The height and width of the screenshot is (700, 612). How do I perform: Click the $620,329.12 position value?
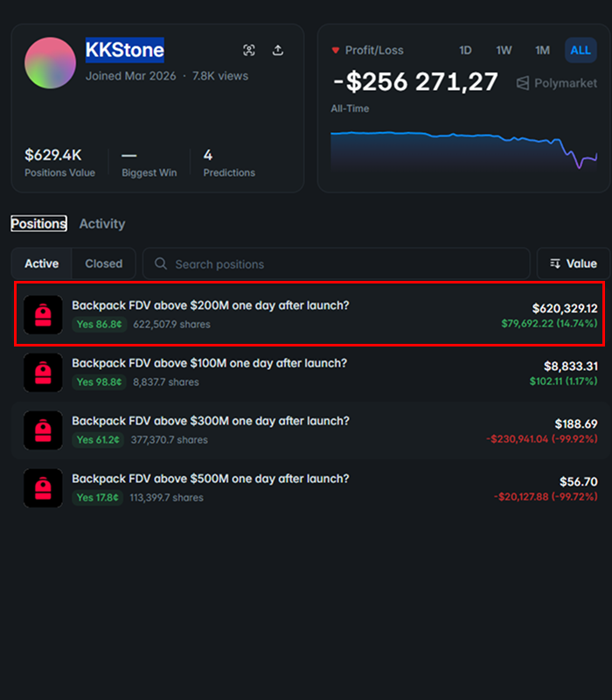565,309
